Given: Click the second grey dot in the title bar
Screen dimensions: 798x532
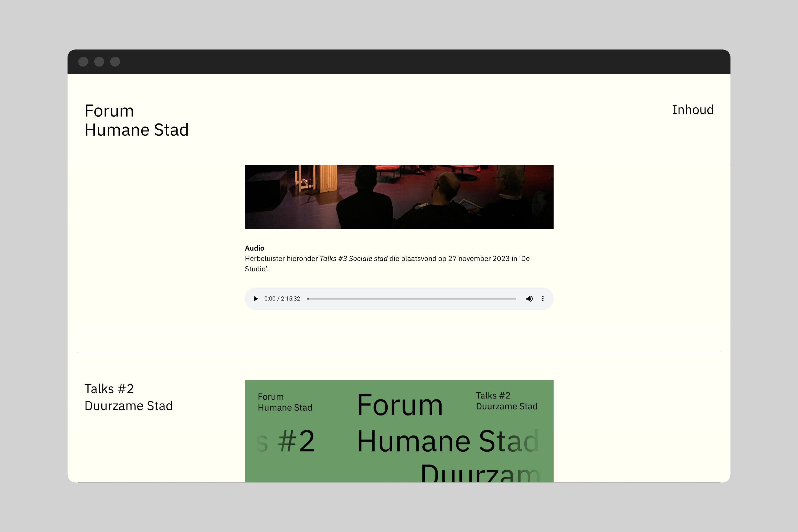Looking at the screenshot, I should coord(99,62).
